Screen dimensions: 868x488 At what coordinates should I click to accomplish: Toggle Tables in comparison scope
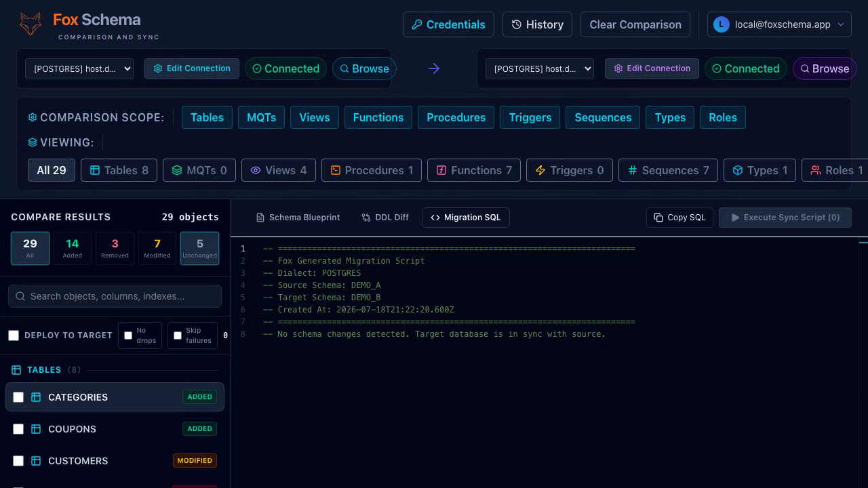pyautogui.click(x=207, y=117)
